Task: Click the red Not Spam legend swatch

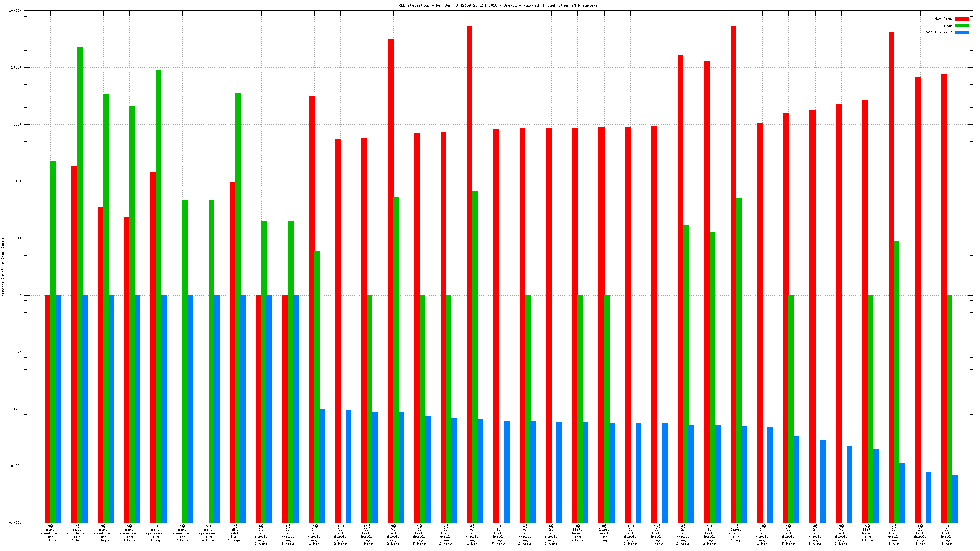Action: coord(962,19)
